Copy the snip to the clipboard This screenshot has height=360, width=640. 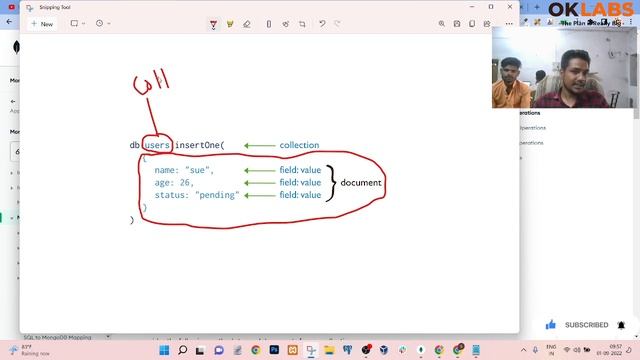pos(472,24)
